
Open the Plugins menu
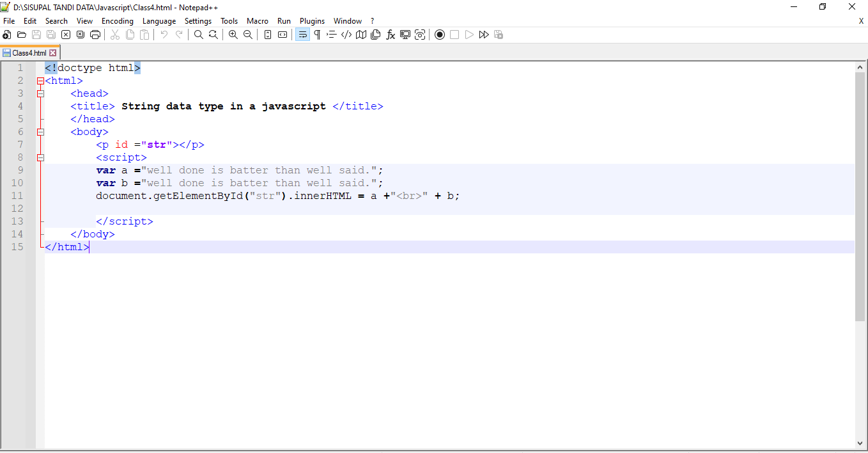click(x=312, y=21)
